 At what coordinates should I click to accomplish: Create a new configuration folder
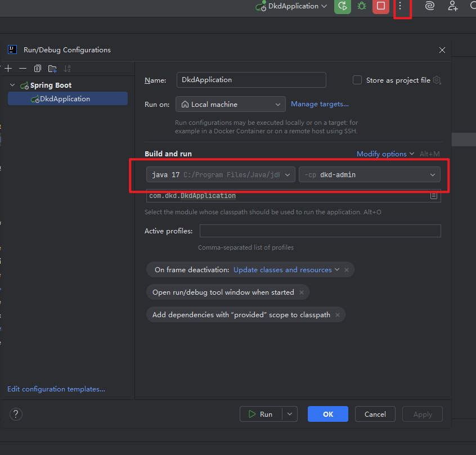pyautogui.click(x=52, y=69)
